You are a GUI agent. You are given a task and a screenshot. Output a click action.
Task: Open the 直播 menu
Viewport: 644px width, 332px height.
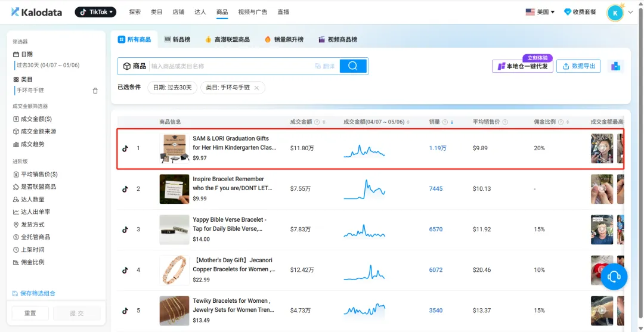tap(283, 13)
